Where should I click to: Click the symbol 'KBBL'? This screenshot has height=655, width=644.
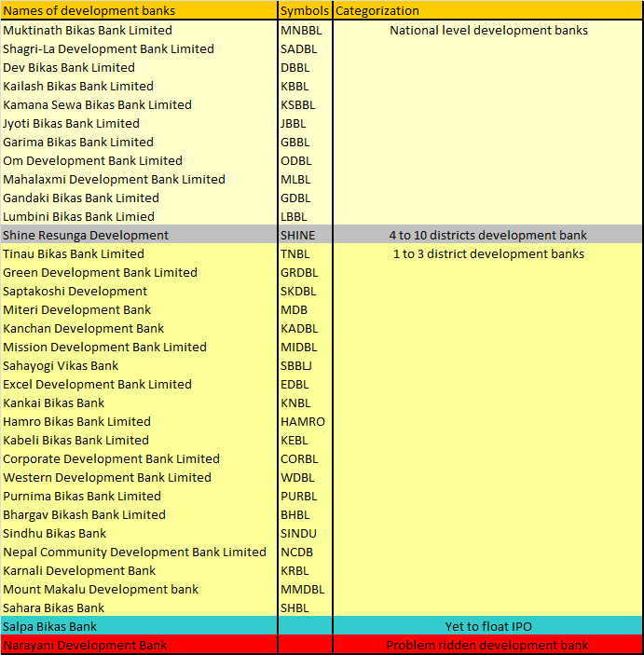point(305,86)
